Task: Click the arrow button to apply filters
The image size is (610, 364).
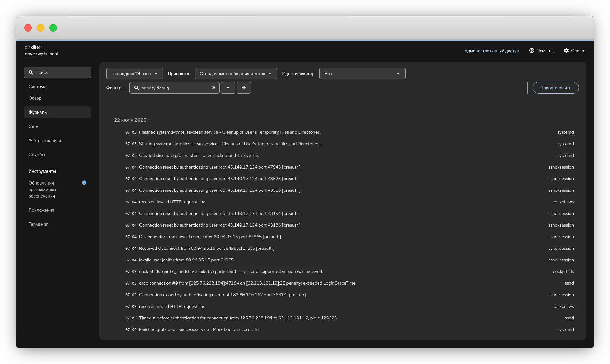Action: (243, 88)
